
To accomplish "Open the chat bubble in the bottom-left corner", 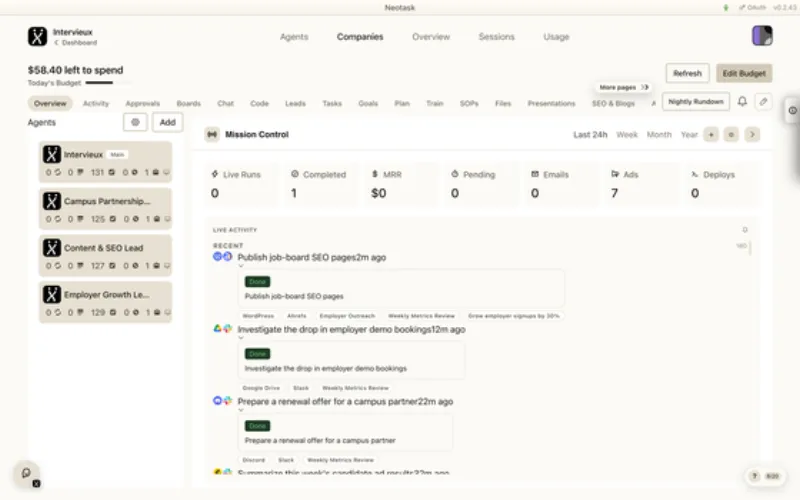I will 26,473.
